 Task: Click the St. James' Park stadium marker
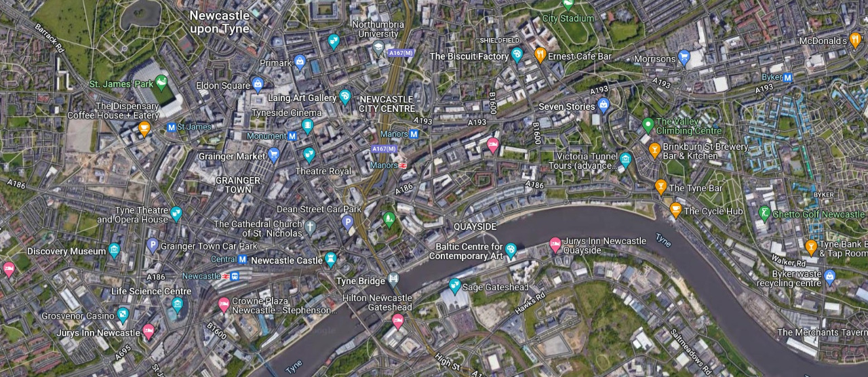[x=161, y=83]
